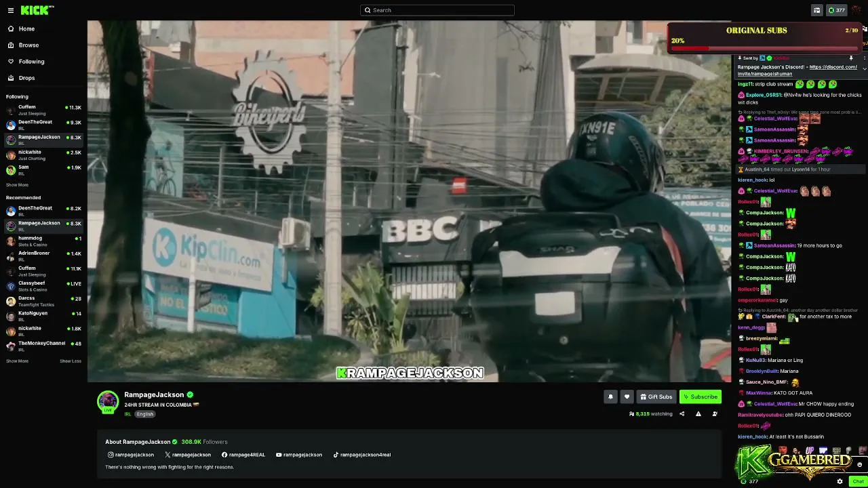Click username kenn_dogg in chat
Image resolution: width=868 pixels, height=488 pixels.
pos(751,328)
